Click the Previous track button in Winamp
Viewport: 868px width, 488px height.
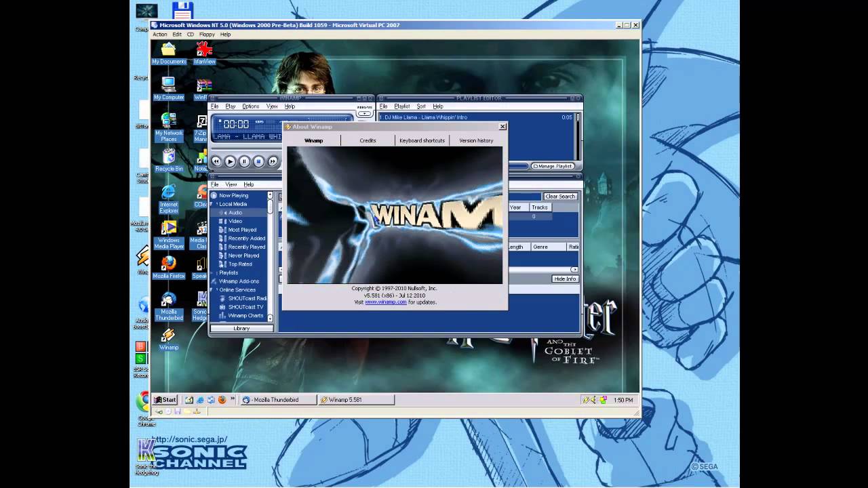tap(216, 161)
